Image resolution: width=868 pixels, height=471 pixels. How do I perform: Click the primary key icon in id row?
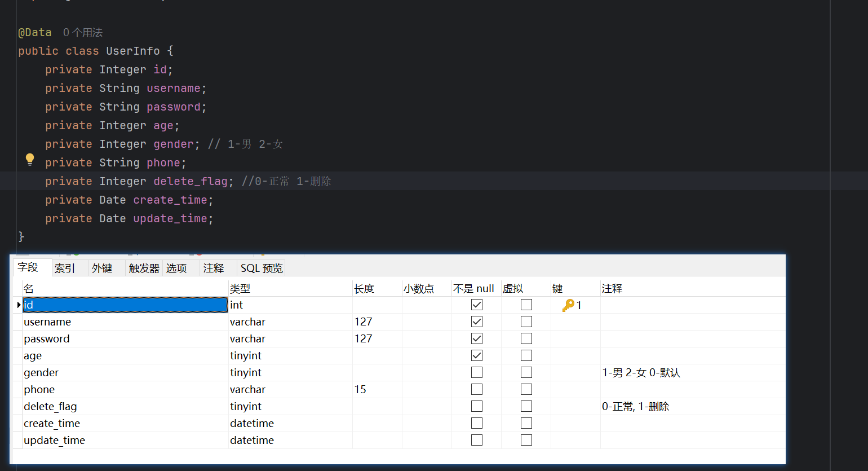point(568,305)
